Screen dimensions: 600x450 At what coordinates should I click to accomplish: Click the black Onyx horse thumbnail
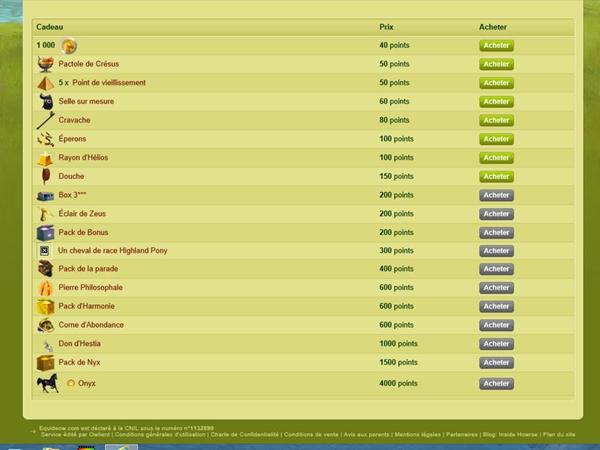47,383
